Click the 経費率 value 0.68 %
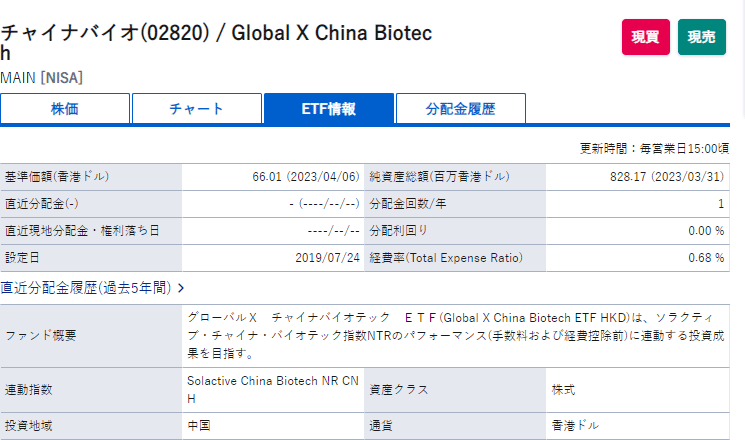Viewport: 745px width, 440px height. pyautogui.click(x=706, y=258)
